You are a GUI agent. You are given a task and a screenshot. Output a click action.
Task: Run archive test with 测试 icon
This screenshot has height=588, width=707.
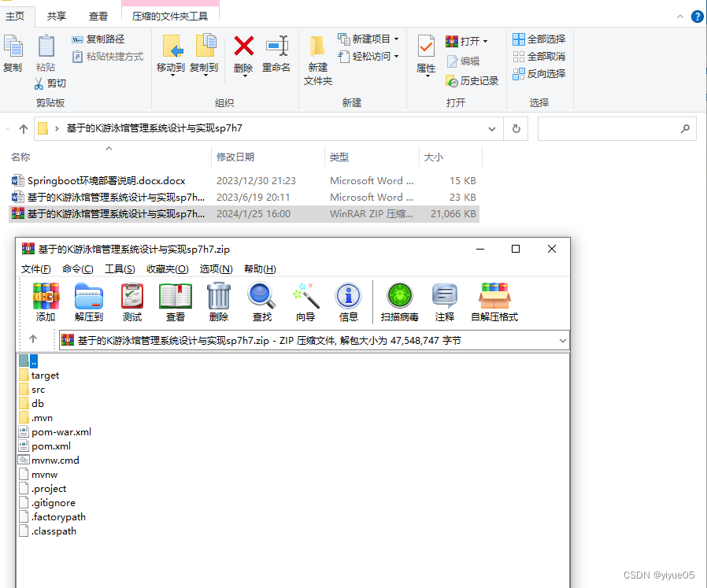[131, 301]
